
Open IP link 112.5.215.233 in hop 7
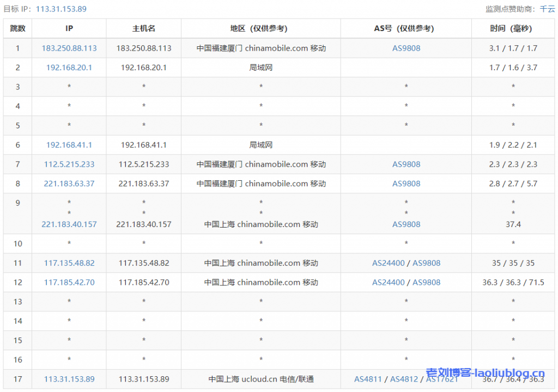click(x=69, y=164)
